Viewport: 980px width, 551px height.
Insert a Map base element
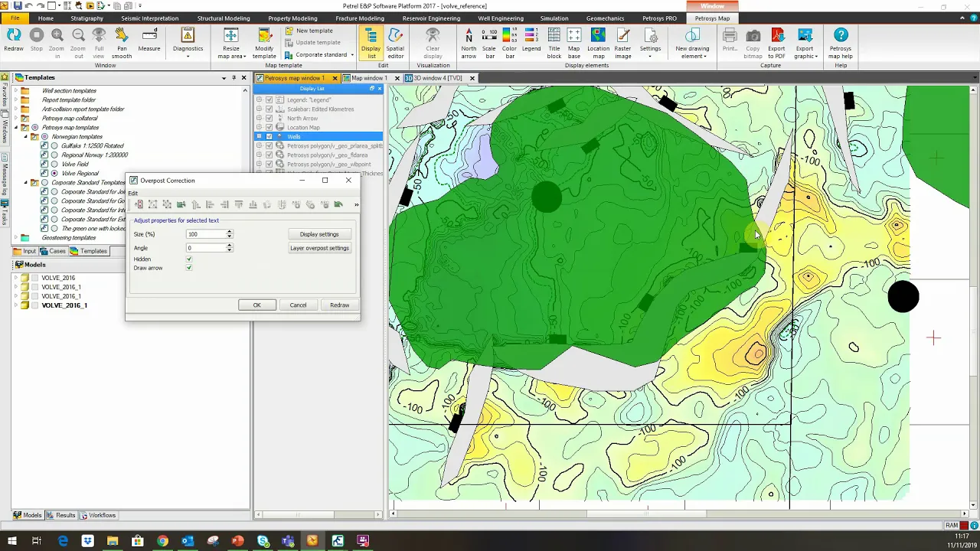(573, 43)
